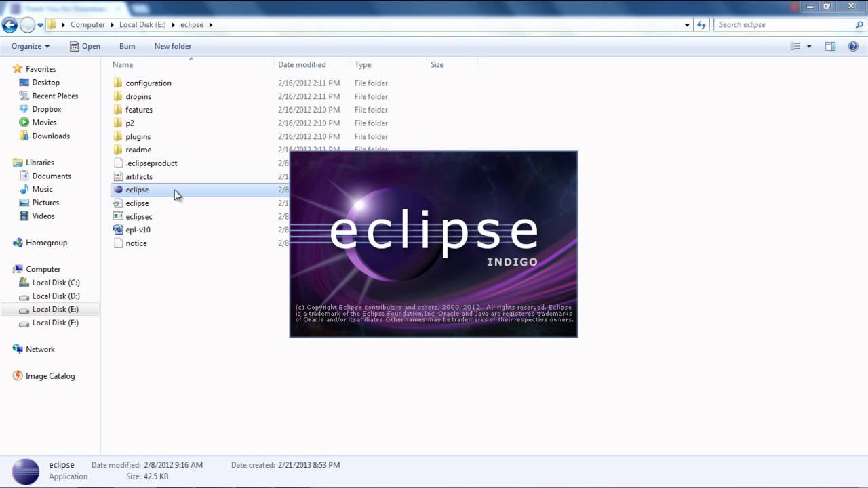This screenshot has height=488, width=868.
Task: Click Libraries in the navigation pane
Action: point(39,163)
